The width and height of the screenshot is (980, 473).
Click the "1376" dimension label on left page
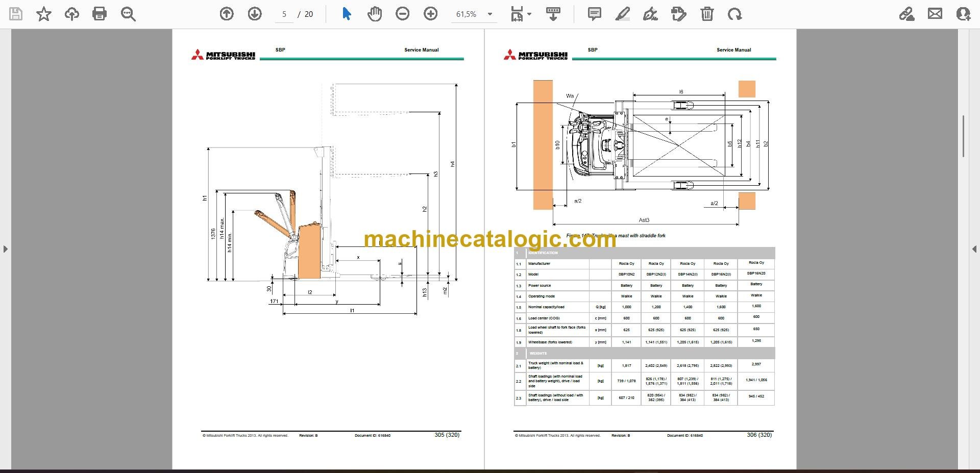[213, 234]
